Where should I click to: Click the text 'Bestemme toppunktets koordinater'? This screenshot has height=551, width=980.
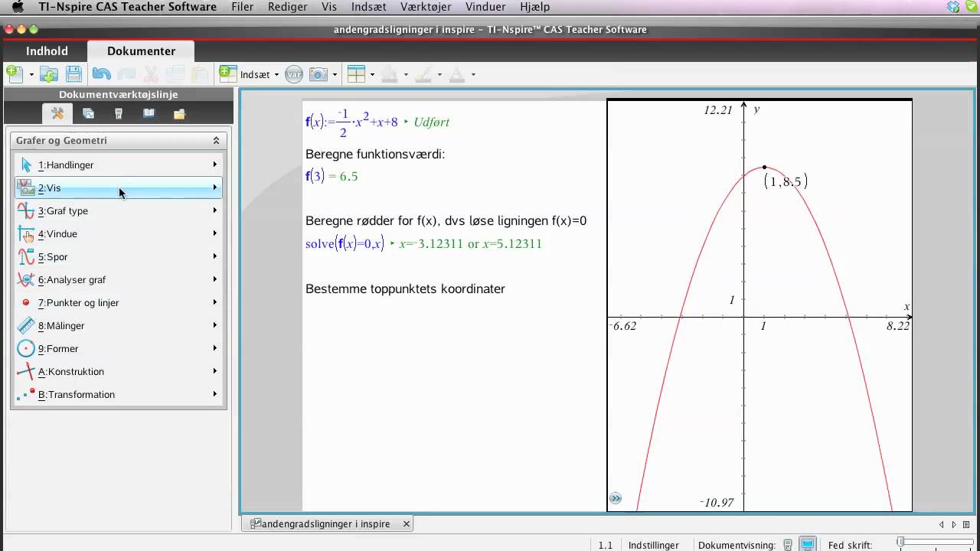click(x=405, y=289)
